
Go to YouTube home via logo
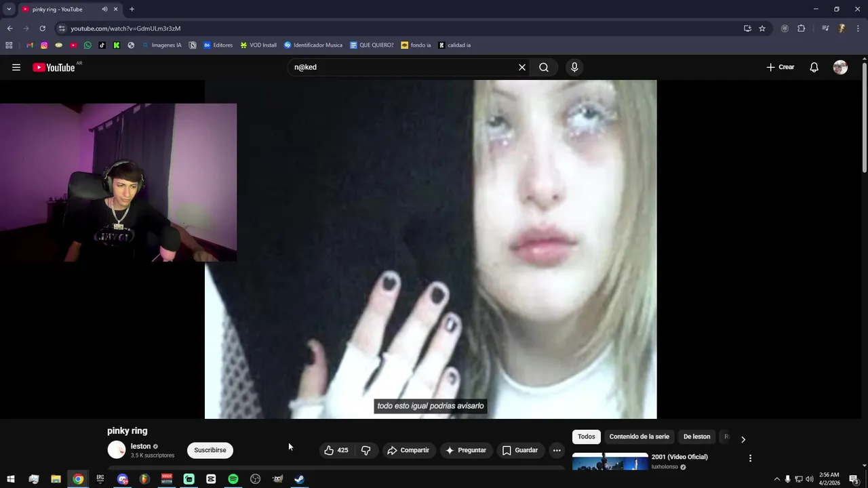pos(54,67)
